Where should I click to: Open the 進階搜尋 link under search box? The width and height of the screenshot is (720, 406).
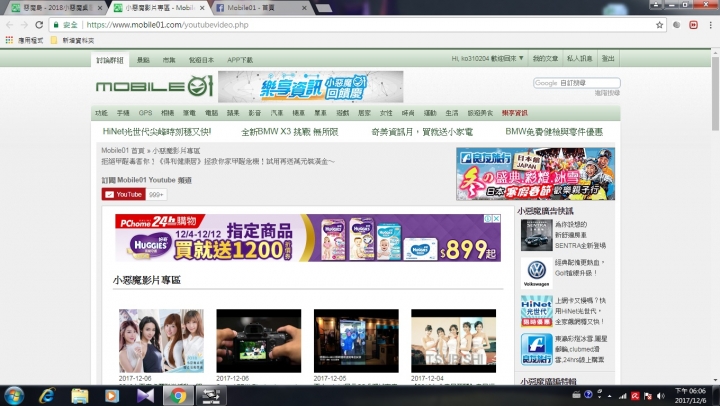(x=607, y=93)
